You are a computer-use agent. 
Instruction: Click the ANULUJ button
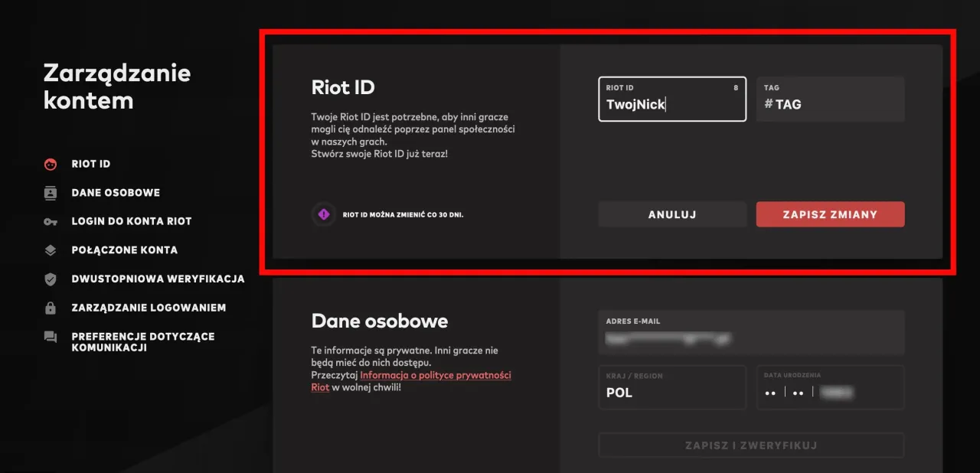point(671,214)
